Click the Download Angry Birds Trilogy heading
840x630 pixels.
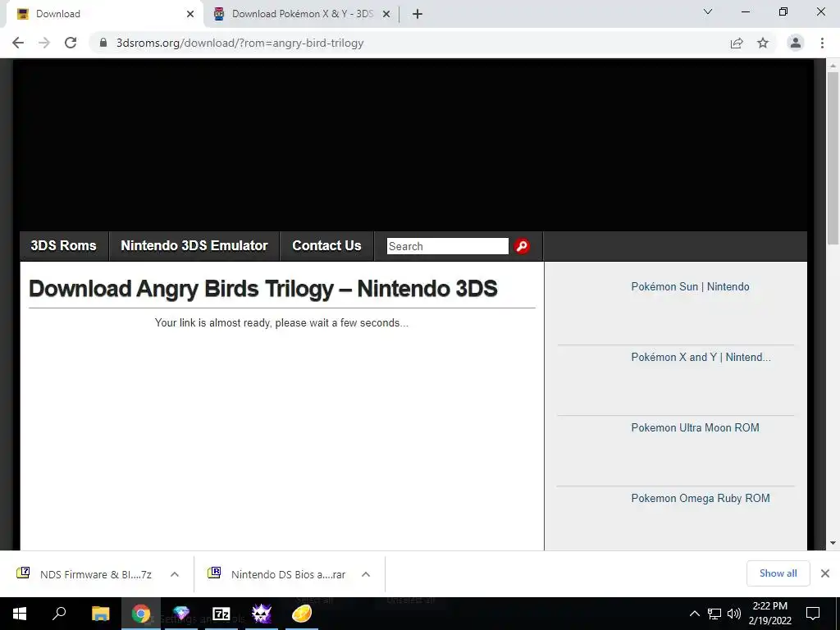pos(262,289)
